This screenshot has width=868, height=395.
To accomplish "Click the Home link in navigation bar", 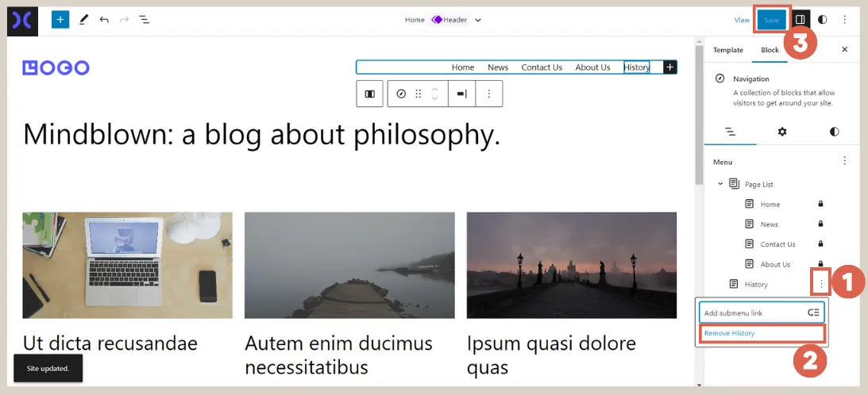I will pyautogui.click(x=463, y=67).
